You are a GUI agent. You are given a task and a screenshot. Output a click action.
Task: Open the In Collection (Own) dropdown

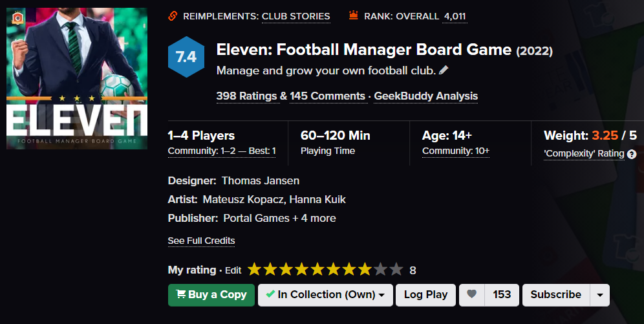325,295
